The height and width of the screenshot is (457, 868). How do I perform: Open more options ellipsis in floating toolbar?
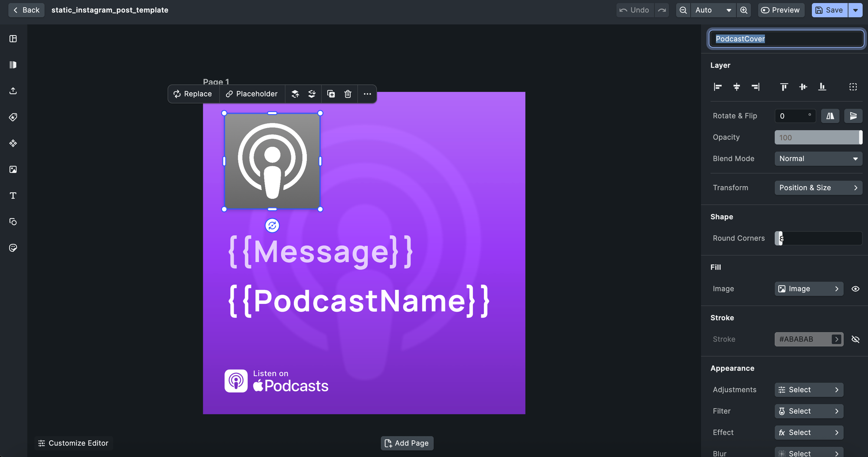click(x=367, y=94)
